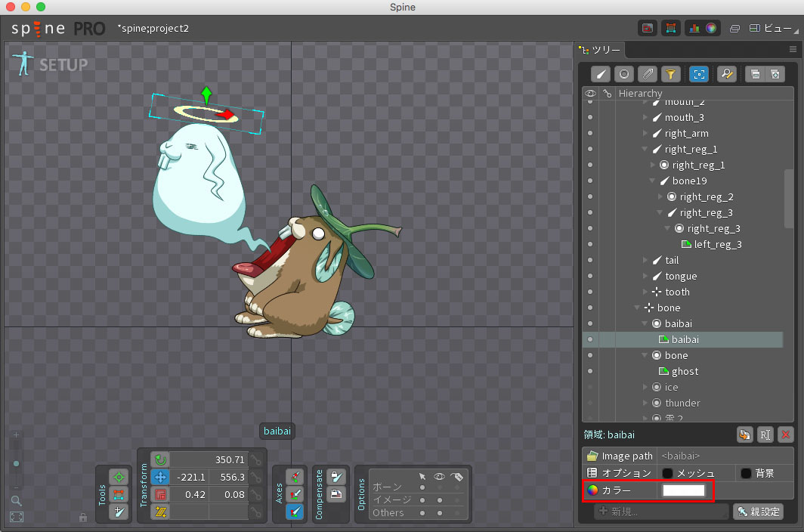
Task: Toggle ボーン selectable option dot
Action: (422, 487)
